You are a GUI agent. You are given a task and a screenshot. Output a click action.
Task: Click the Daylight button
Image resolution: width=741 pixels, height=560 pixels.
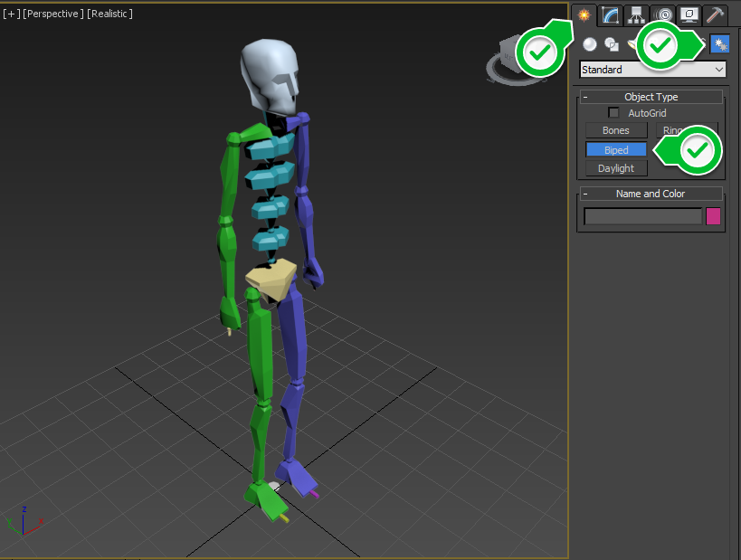(616, 168)
